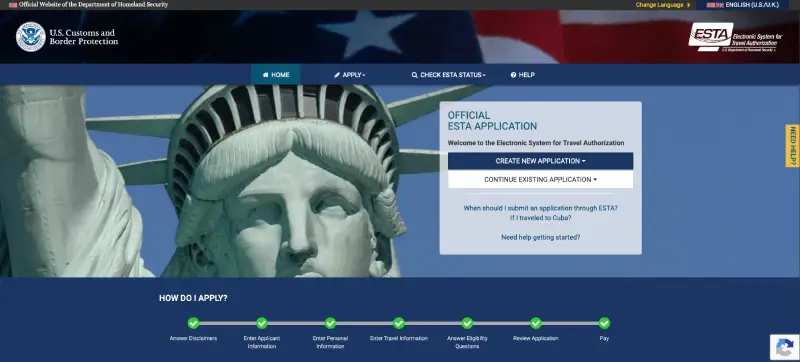Click the Answer Eligibility Questions green checkmark
Screen dimensions: 800x362
[x=467, y=323]
